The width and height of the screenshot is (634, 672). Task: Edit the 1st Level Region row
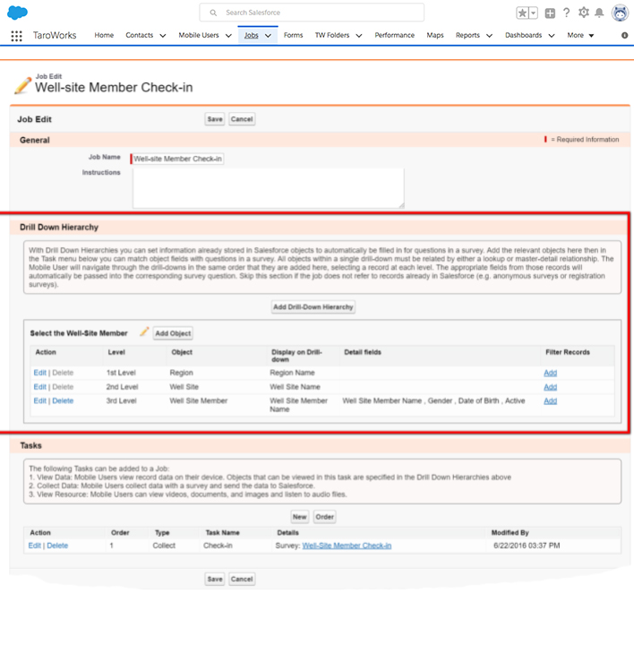[x=39, y=373]
